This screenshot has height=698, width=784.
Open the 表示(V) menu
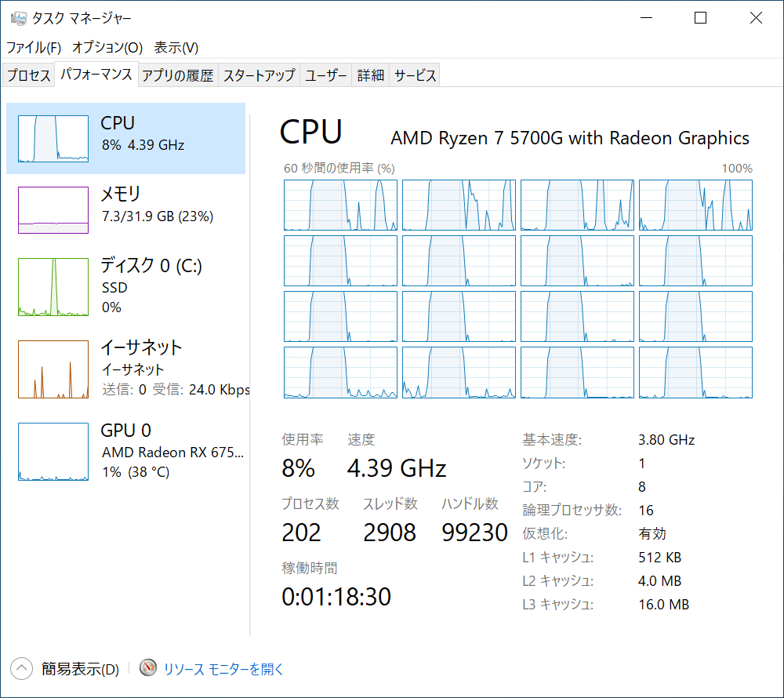(176, 47)
